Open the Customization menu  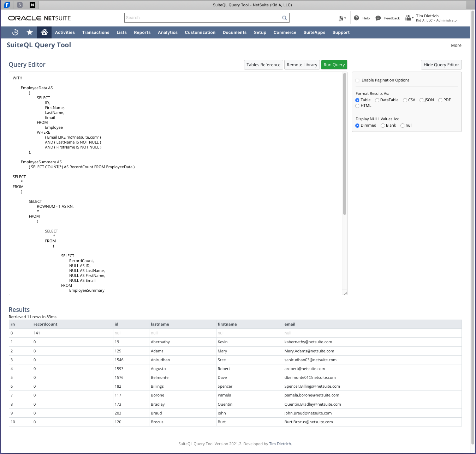200,32
